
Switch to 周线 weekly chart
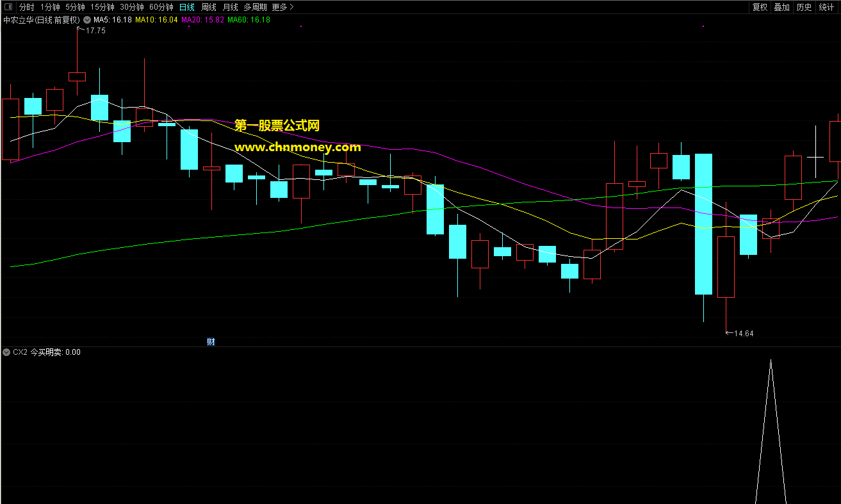click(x=209, y=7)
